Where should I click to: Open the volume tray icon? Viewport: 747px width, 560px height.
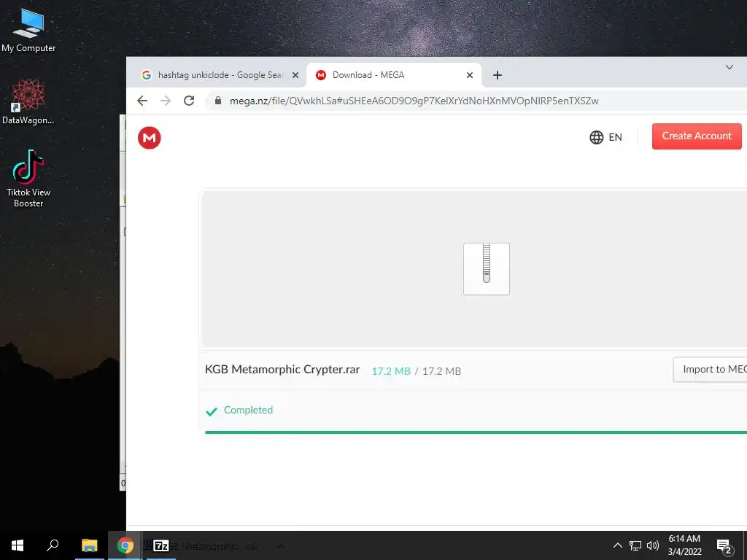(x=653, y=545)
